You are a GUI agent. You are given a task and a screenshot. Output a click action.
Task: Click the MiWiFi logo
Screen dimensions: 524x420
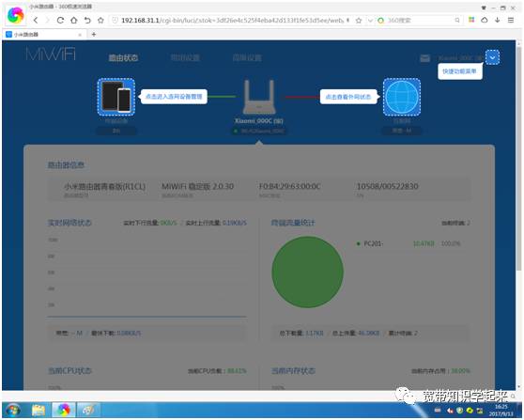click(x=51, y=54)
